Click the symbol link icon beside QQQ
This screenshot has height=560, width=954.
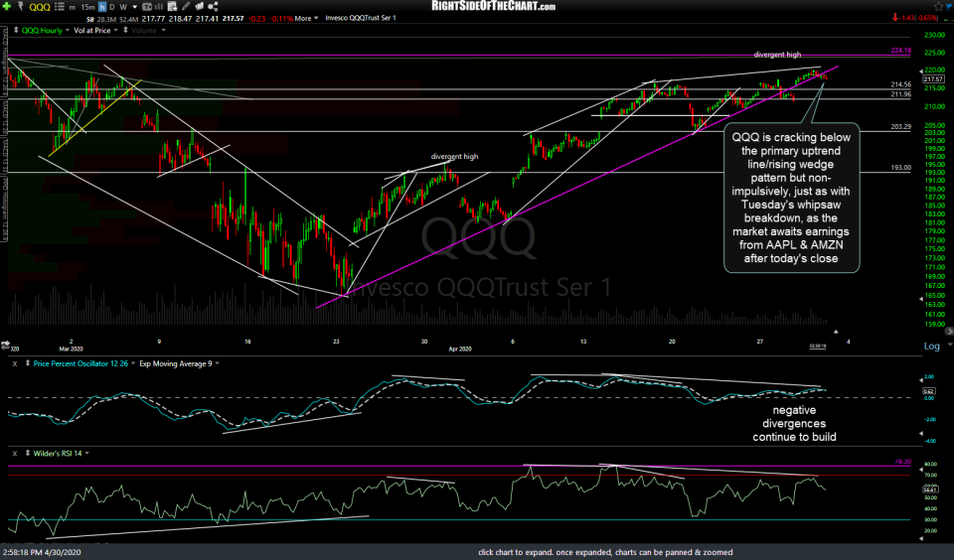(x=21, y=7)
